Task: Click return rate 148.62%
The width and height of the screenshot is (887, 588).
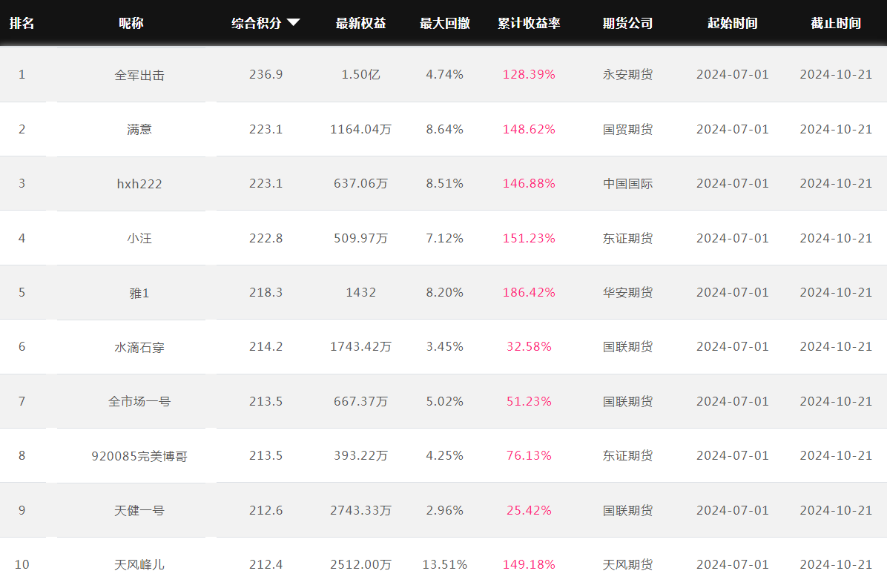Action: point(529,130)
